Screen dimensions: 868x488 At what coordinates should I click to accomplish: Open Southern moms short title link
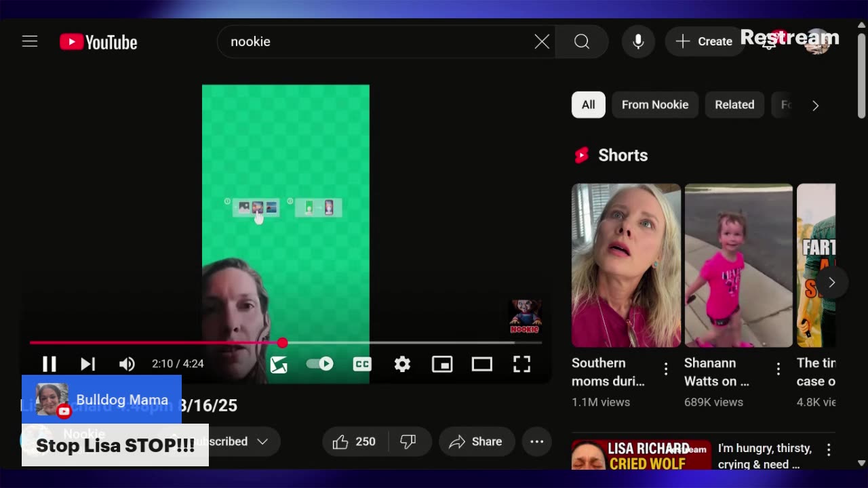pos(608,372)
